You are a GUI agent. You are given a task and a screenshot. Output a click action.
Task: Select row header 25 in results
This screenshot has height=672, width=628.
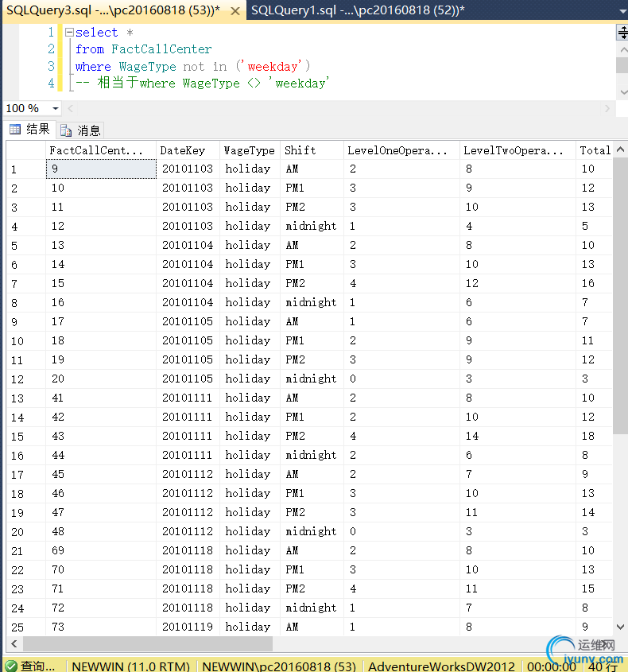26,627
